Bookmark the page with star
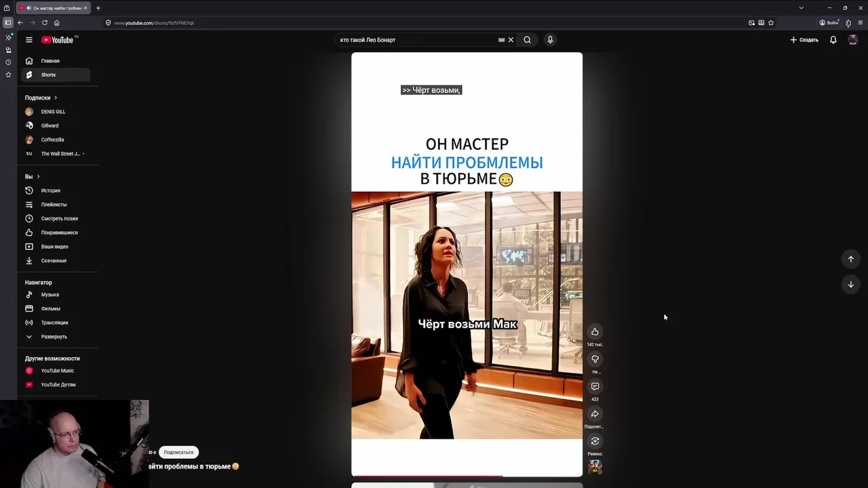 (771, 22)
